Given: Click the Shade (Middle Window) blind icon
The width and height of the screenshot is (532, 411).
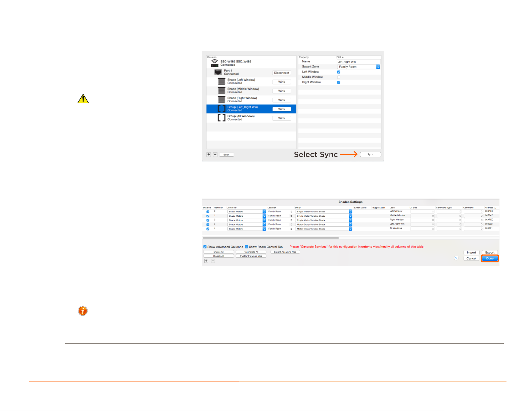Looking at the screenshot, I should tap(222, 90).
